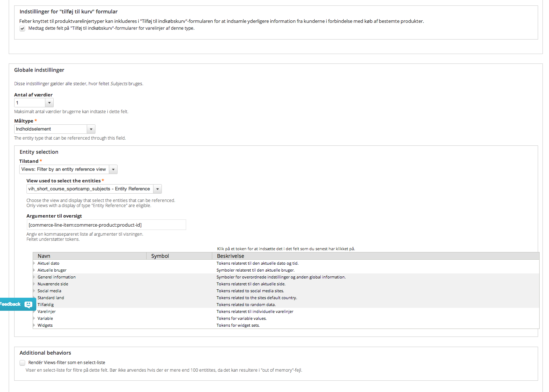Expand the "Social media" token group

tap(34, 291)
